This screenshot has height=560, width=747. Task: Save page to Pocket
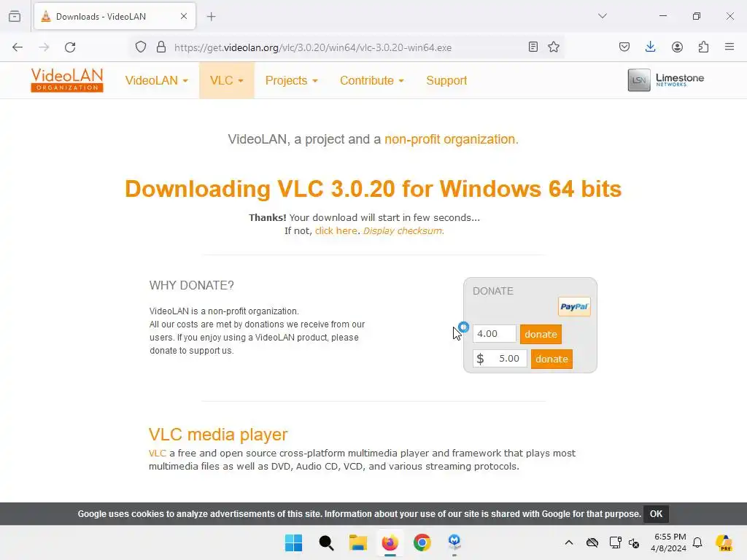624,47
